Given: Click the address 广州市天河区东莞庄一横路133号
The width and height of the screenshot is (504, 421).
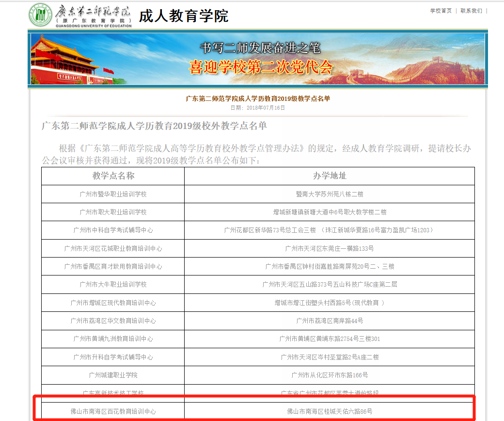Looking at the screenshot, I should (x=330, y=248).
